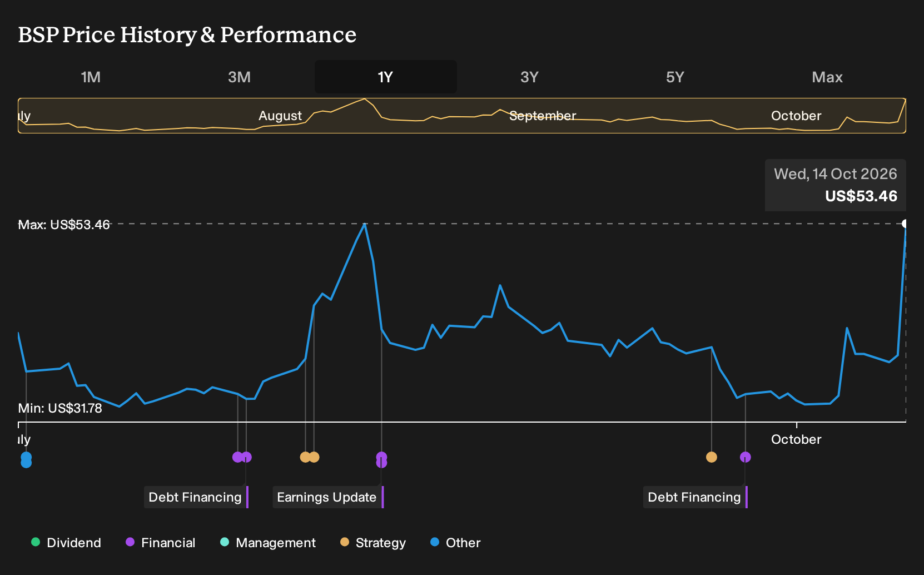Image resolution: width=924 pixels, height=575 pixels.
Task: Click the Min: US$31.78 label
Action: click(x=60, y=408)
